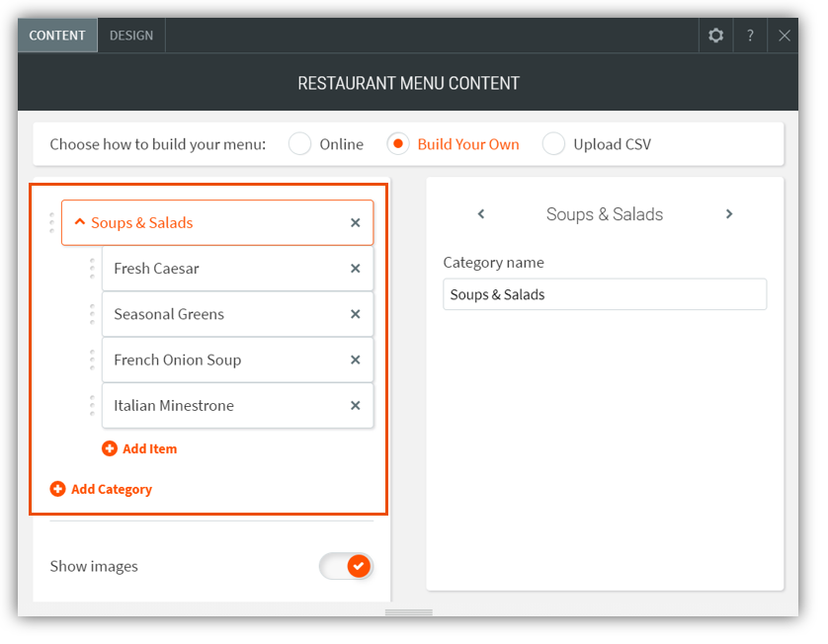Click the help question mark icon
Image resolution: width=828 pixels, height=644 pixels.
pos(750,36)
